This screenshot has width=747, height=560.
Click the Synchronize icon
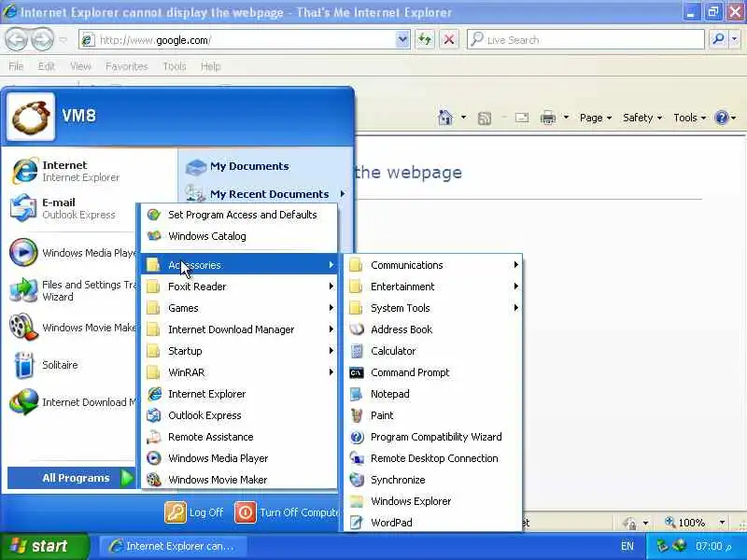357,480
